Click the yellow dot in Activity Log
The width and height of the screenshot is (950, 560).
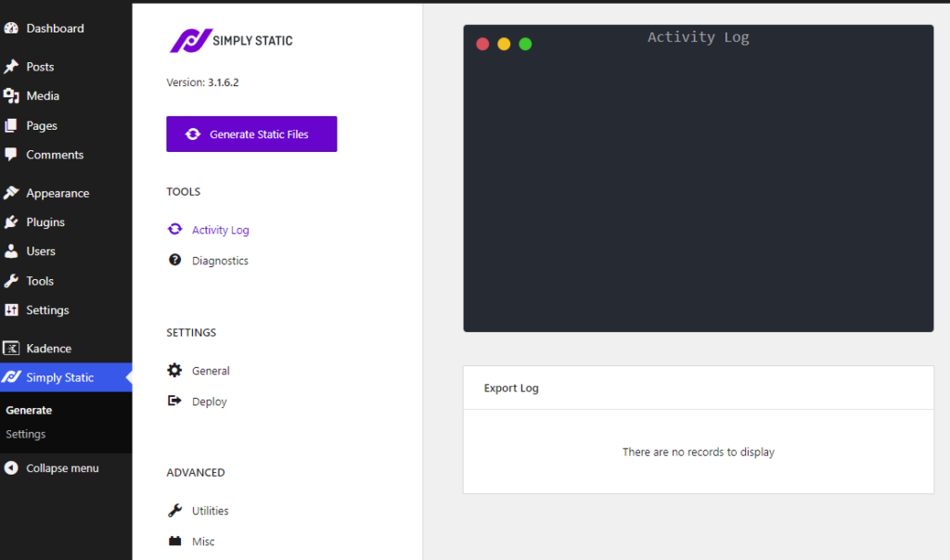pos(504,44)
